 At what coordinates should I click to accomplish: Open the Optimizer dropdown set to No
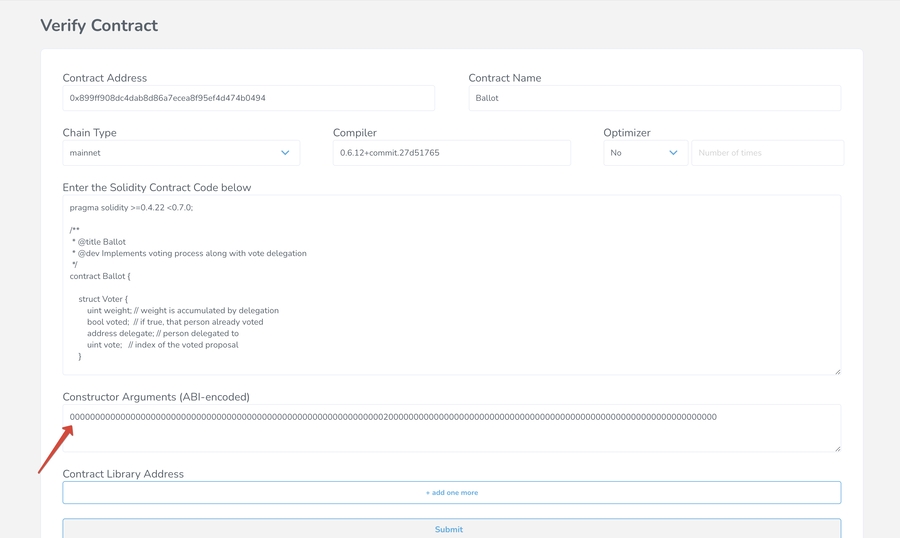click(x=644, y=153)
